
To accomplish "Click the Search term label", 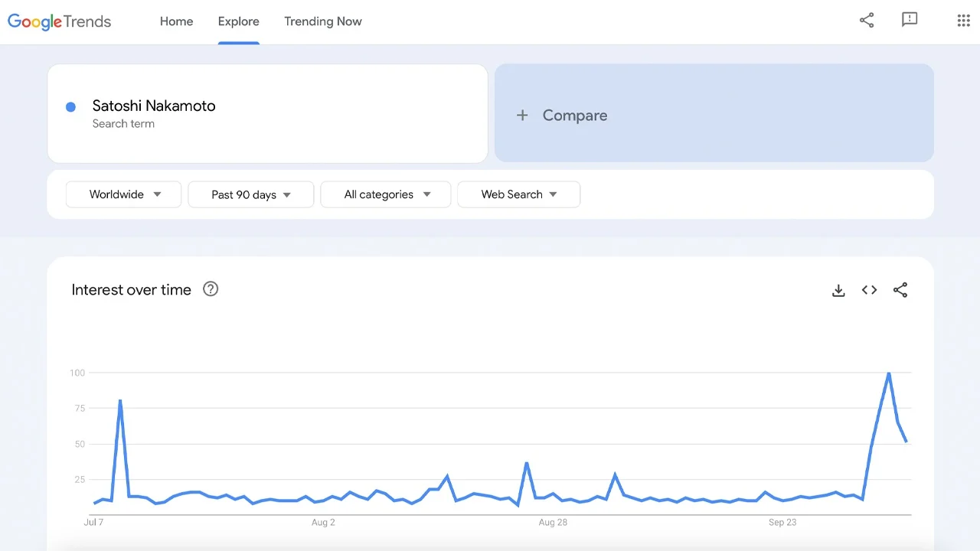I will pos(123,124).
